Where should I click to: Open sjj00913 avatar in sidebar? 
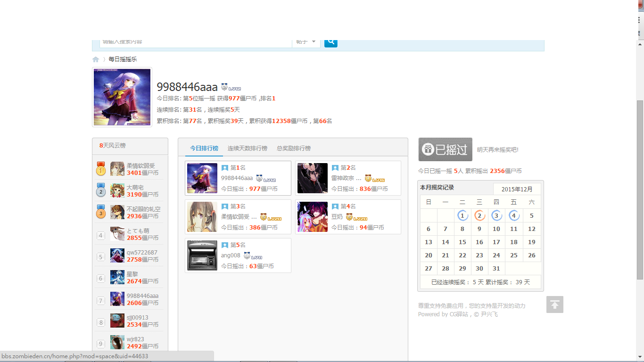coord(117,321)
